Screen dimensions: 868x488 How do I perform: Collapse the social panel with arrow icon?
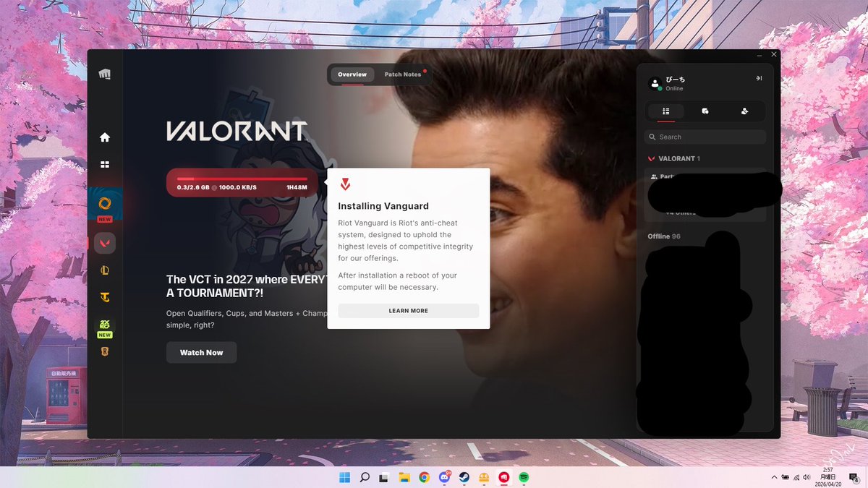[x=759, y=78]
